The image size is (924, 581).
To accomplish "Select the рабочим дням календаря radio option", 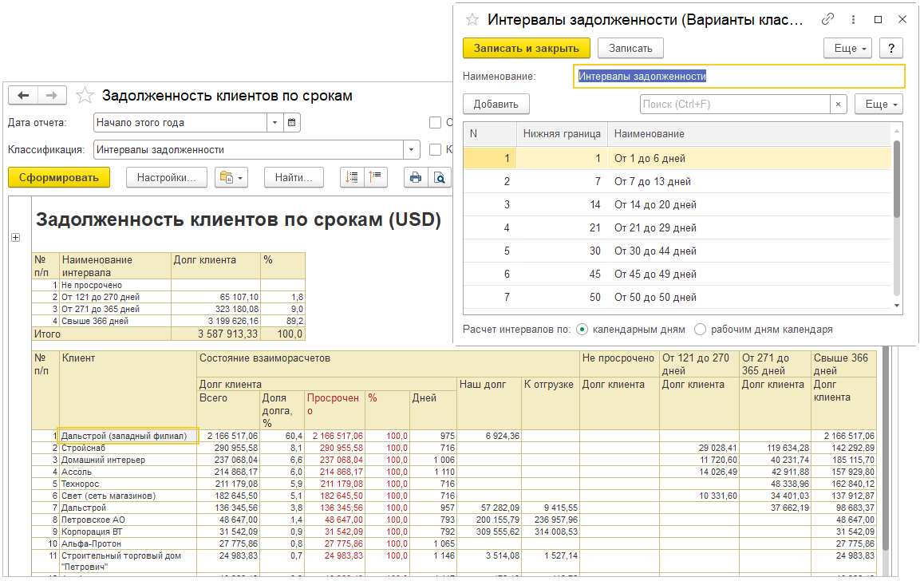I will [x=700, y=329].
